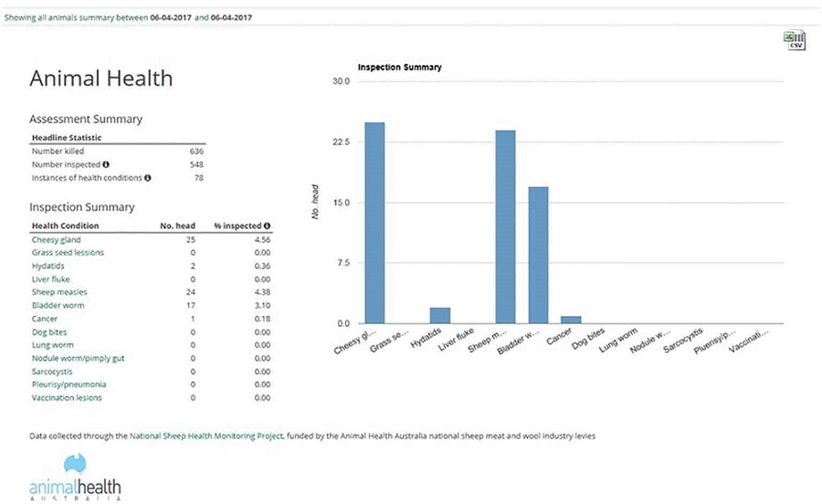Viewport: 822px width, 504px height.
Task: Open the Nodule worm/pimply gut link
Action: [79, 358]
